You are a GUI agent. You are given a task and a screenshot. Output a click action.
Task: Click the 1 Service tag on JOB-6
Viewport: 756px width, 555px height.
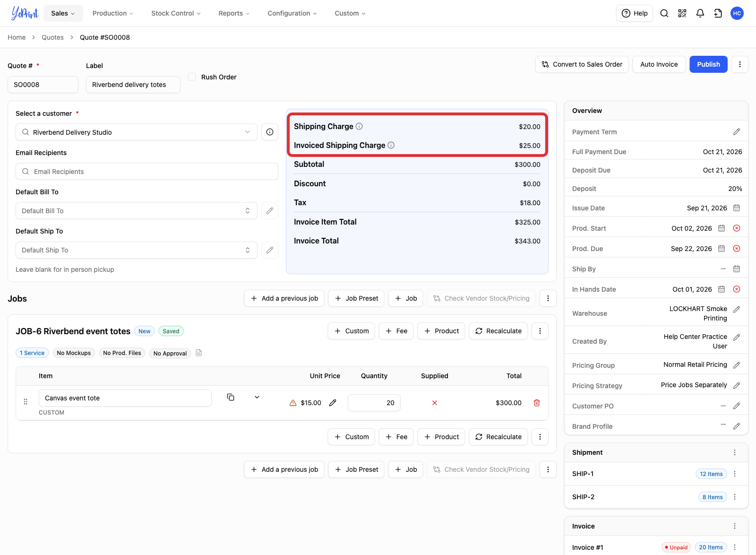[x=32, y=353]
